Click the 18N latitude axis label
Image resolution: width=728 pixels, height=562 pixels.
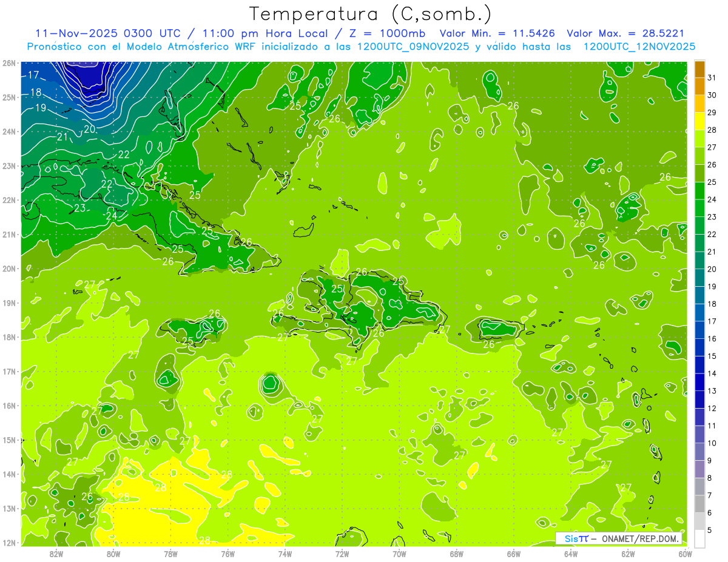8,337
